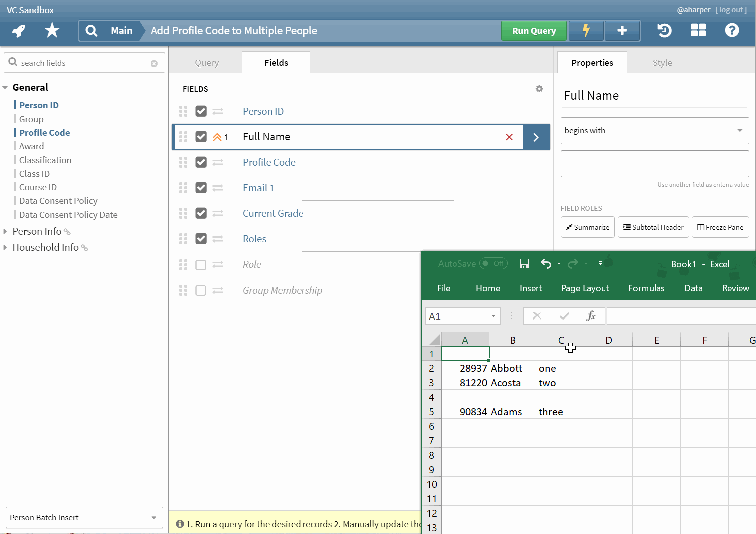Enable the Group Membership field checkbox
Screen dimensions: 756x534
tap(201, 290)
